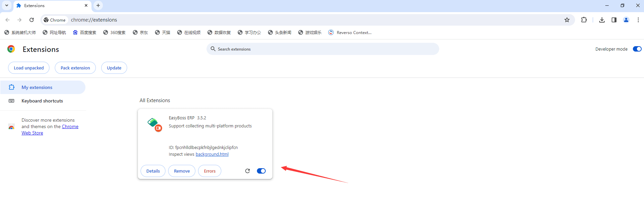This screenshot has width=644, height=210.
Task: Click the All Extensions heading text
Action: coord(155,100)
